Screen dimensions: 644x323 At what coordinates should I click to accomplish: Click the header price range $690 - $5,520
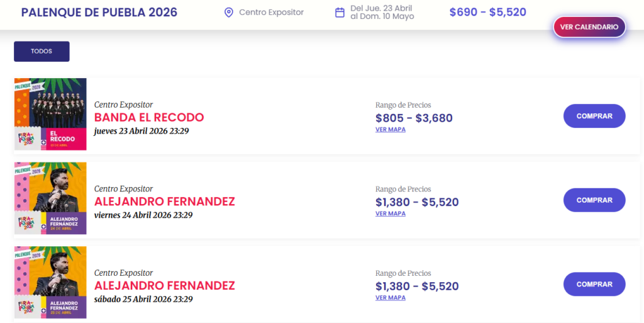click(x=487, y=13)
